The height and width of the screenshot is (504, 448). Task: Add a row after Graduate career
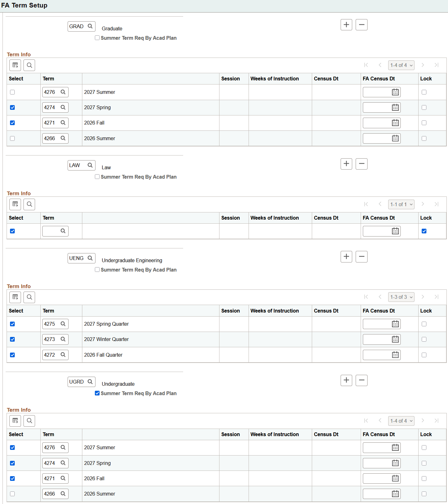346,25
